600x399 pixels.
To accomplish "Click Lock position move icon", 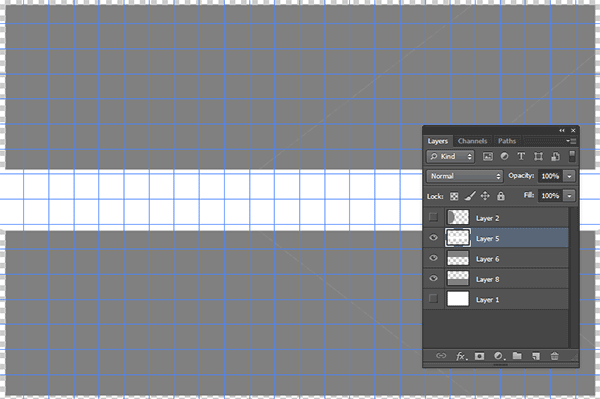I will point(485,196).
